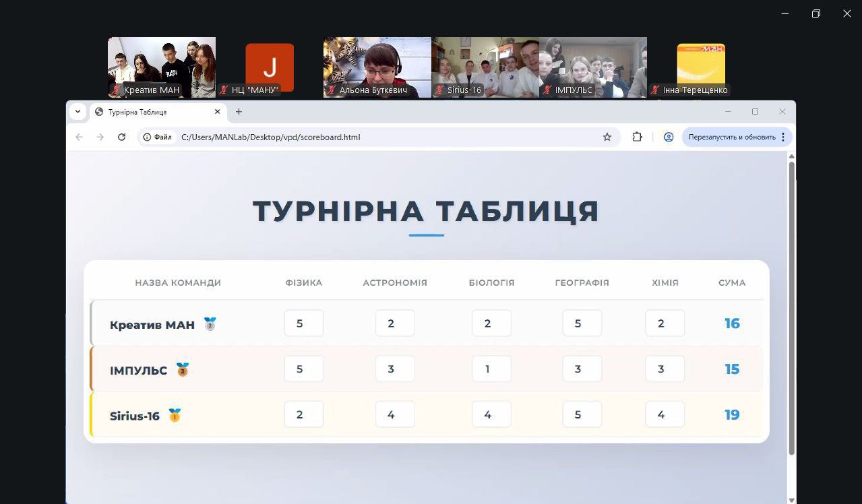Open a new browser tab
Viewport: 862px width, 504px height.
(x=239, y=112)
